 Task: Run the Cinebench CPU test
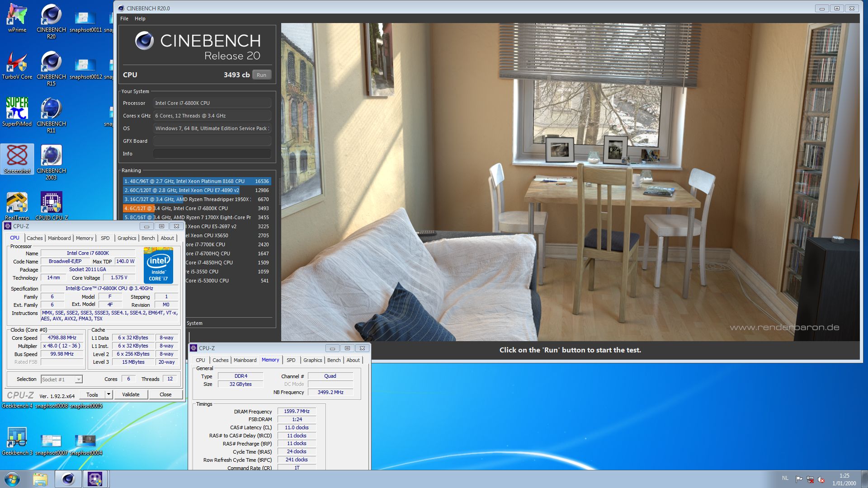click(261, 75)
